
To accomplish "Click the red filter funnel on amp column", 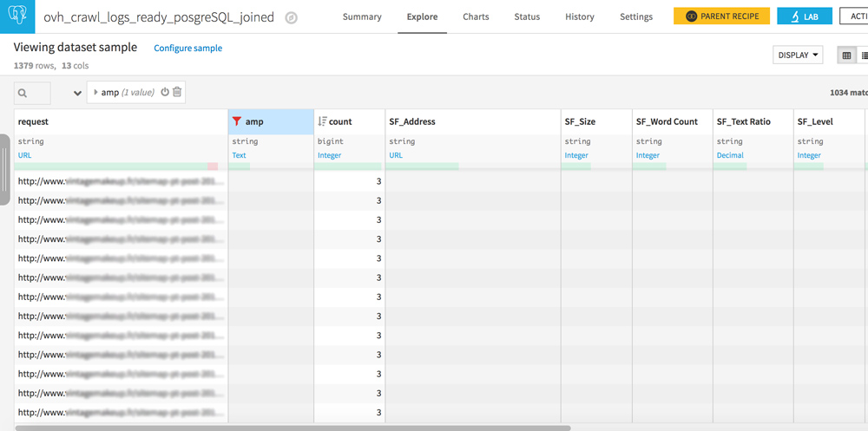I will (x=237, y=121).
